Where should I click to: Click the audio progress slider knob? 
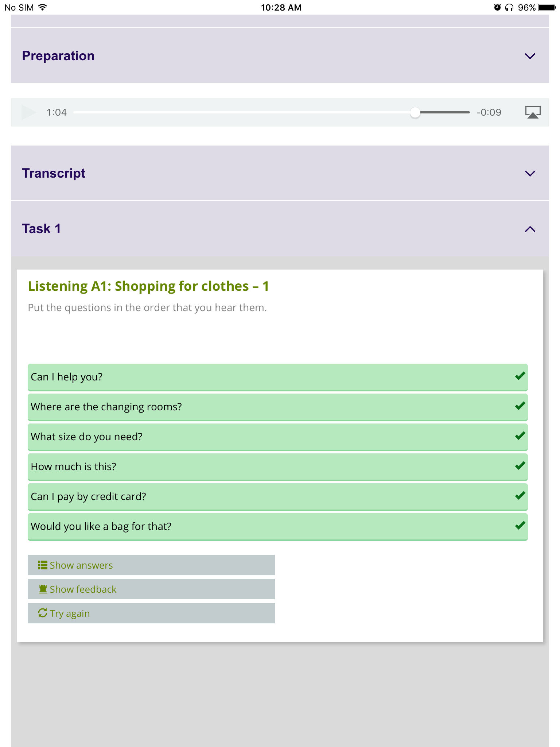415,112
